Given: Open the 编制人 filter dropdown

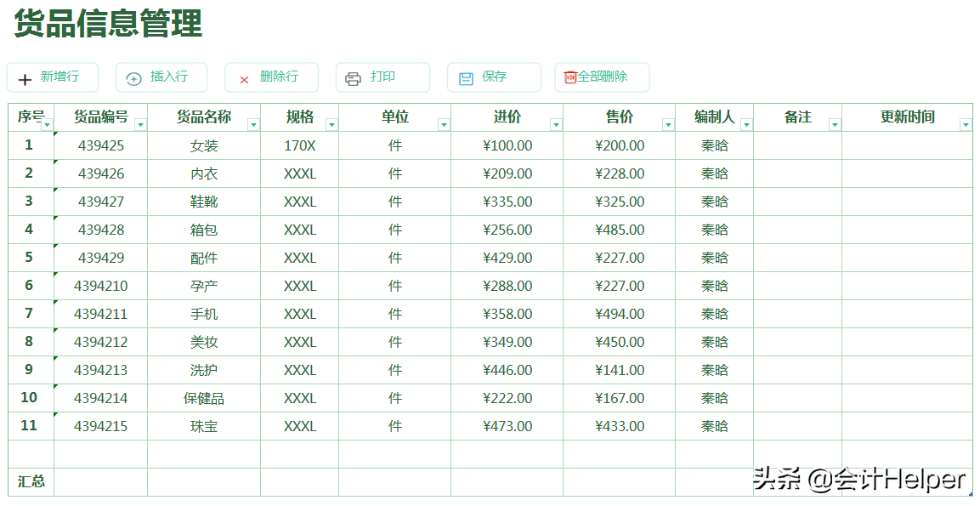Looking at the screenshot, I should point(746,124).
